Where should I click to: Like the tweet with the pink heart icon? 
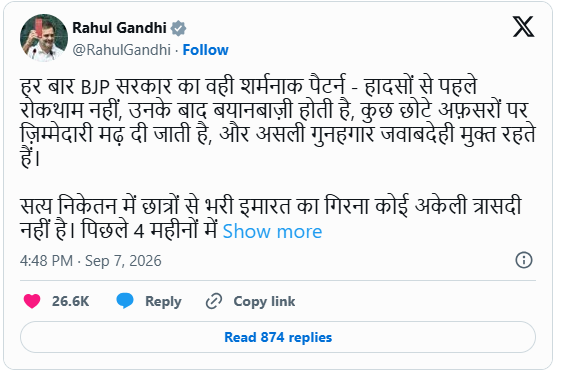click(32, 301)
